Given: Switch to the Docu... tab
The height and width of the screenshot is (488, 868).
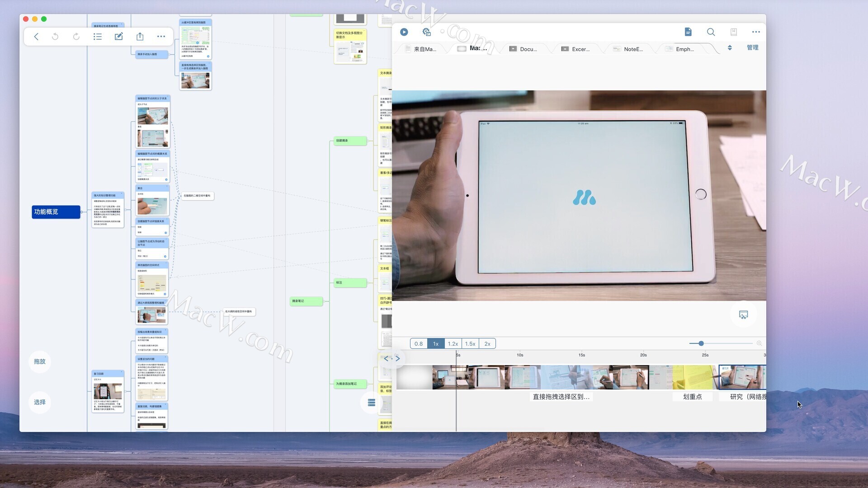Looking at the screenshot, I should pyautogui.click(x=524, y=49).
